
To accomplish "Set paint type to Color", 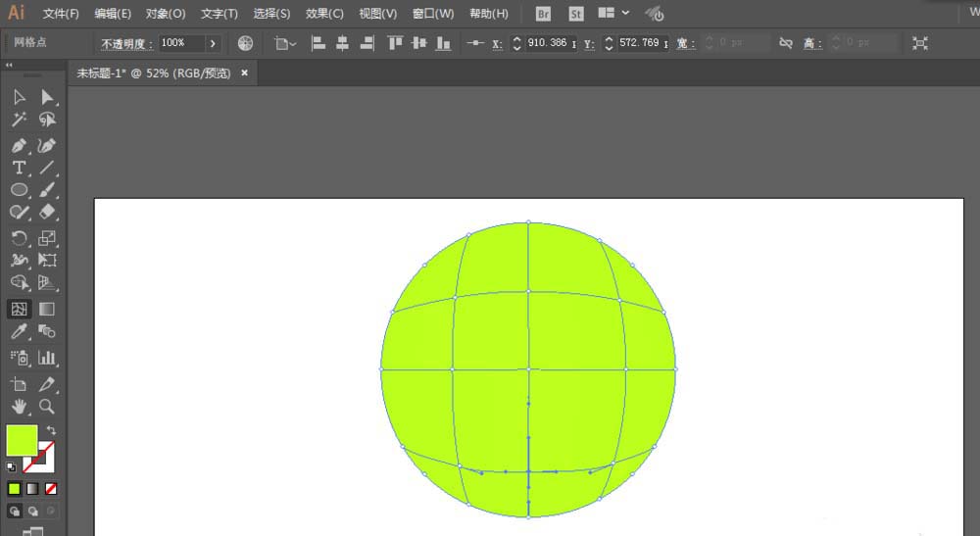I will point(15,489).
